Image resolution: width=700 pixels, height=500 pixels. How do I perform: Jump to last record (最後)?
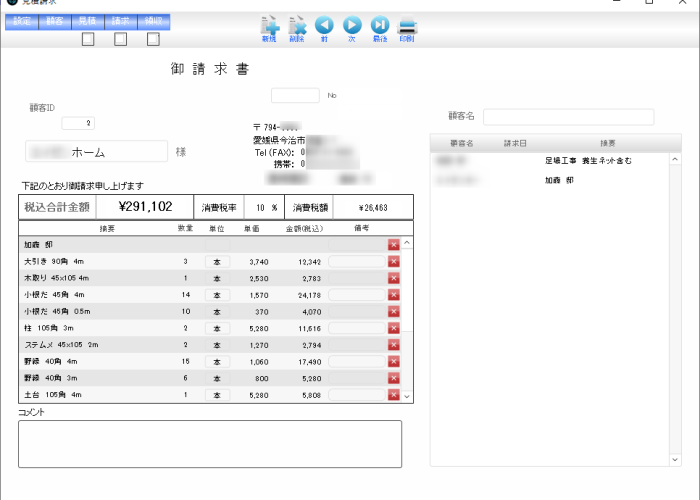(x=380, y=29)
